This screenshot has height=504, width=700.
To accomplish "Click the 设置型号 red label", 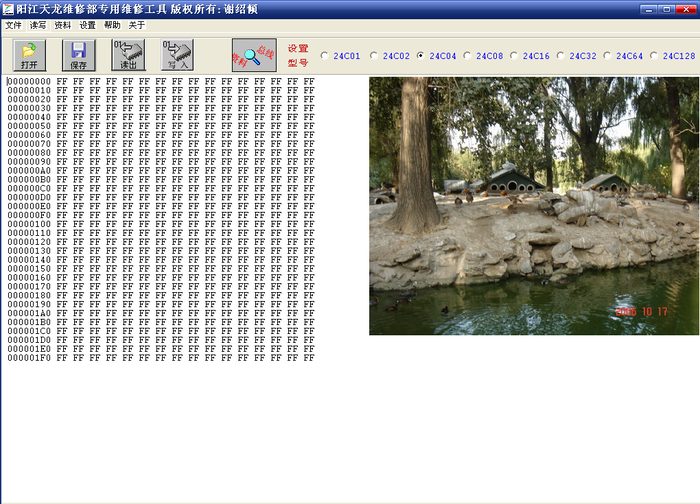I will 298,55.
